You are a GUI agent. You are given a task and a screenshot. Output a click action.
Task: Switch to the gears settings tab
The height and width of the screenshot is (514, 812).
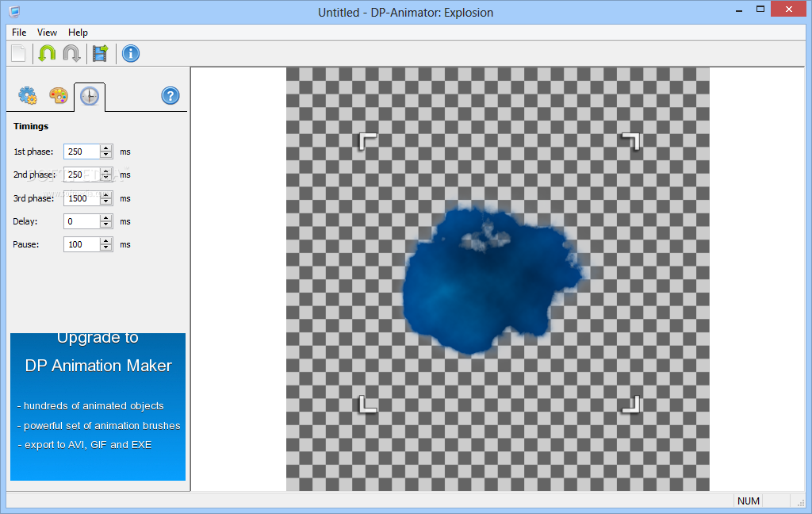pyautogui.click(x=28, y=96)
